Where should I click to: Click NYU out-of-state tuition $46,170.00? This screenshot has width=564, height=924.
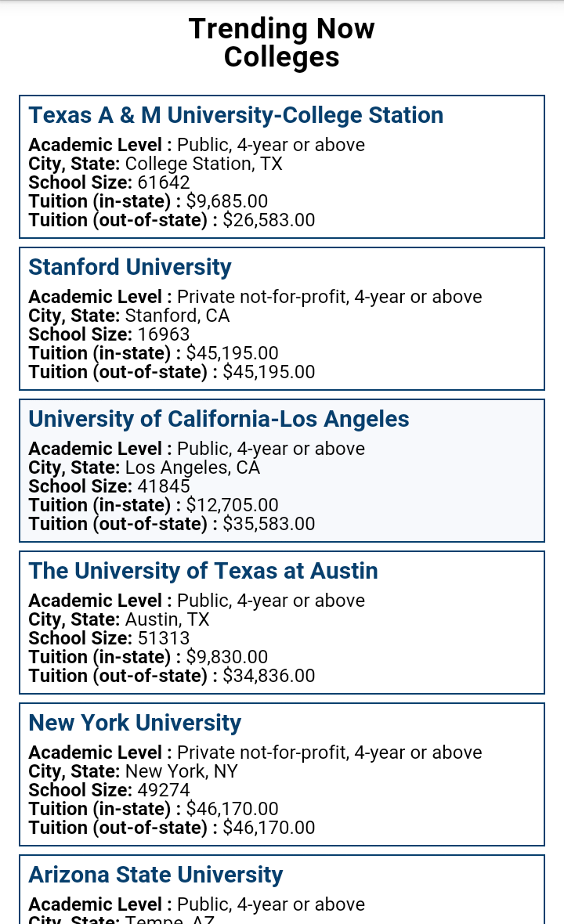pos(172,828)
